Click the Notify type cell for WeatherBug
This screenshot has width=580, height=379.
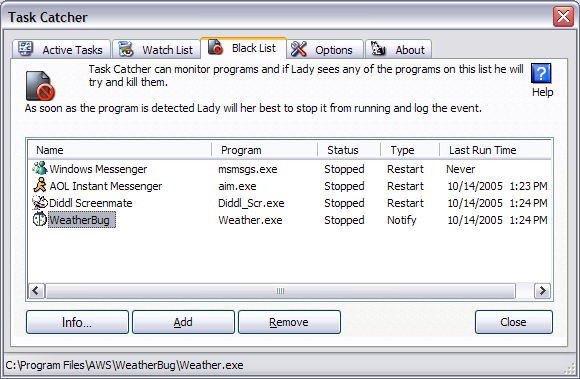coord(402,220)
